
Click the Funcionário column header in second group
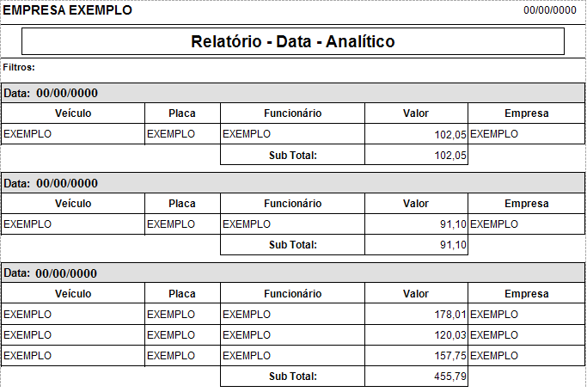292,204
